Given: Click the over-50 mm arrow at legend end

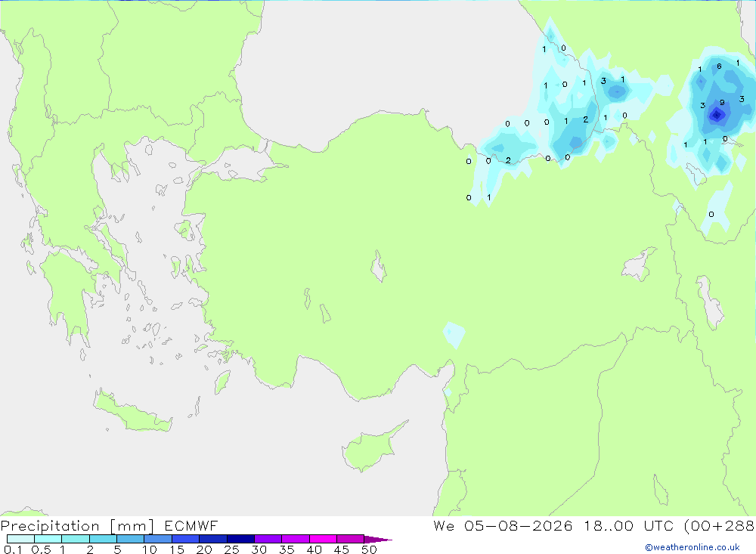Looking at the screenshot, I should click(378, 539).
